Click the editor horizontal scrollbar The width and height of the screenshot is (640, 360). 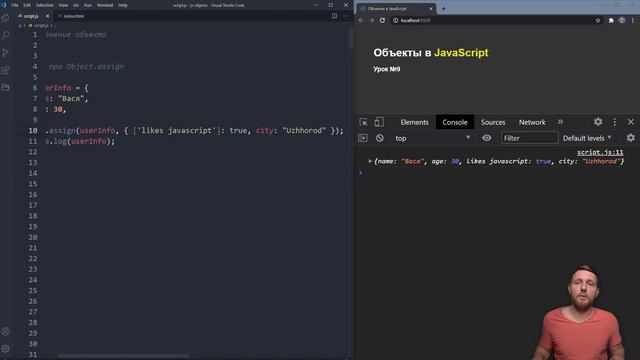[124, 356]
